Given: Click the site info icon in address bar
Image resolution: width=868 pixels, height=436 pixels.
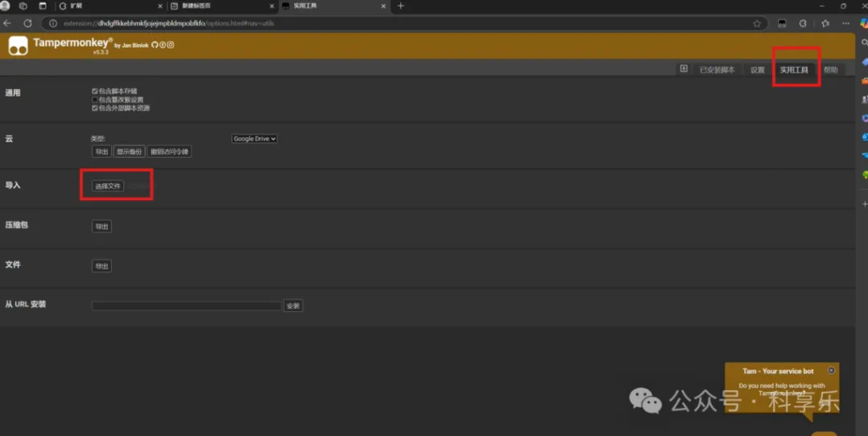Looking at the screenshot, I should click(x=53, y=23).
